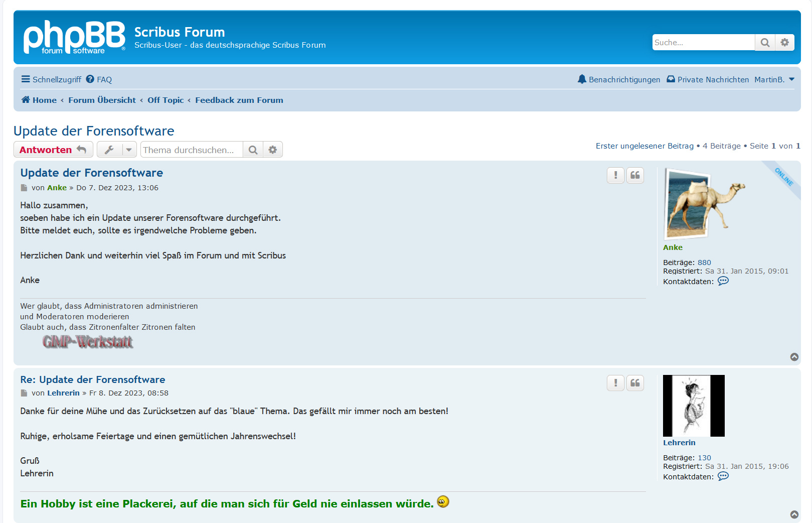Report Anke's post with exclamation icon
This screenshot has height=523, width=812.
pyautogui.click(x=615, y=175)
